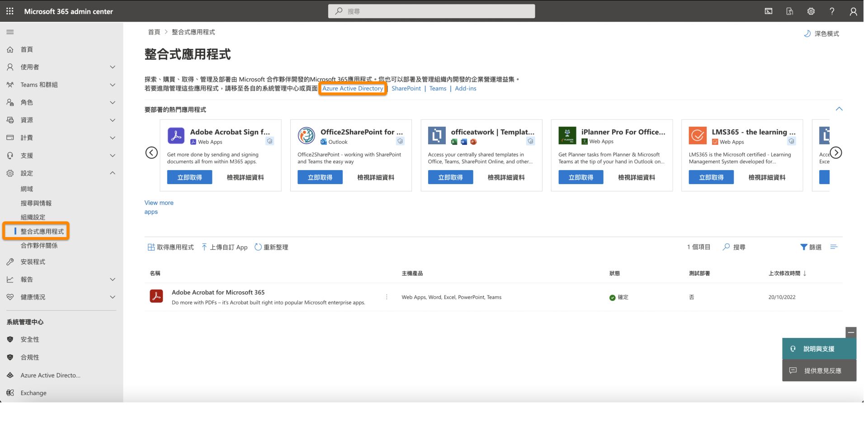Open 合作夥伴關係 in sidebar
The height and width of the screenshot is (442, 868).
point(39,245)
